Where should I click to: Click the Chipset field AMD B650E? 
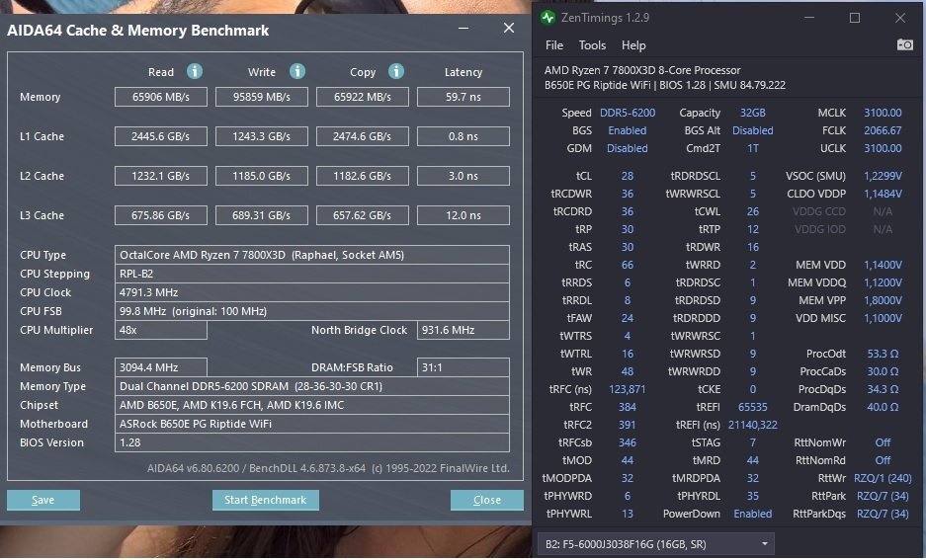(312, 405)
